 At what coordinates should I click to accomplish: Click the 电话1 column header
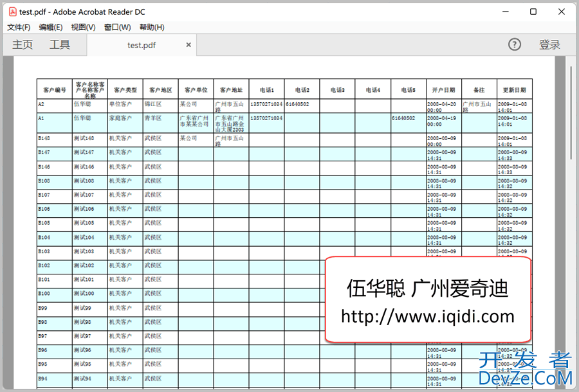click(x=266, y=89)
